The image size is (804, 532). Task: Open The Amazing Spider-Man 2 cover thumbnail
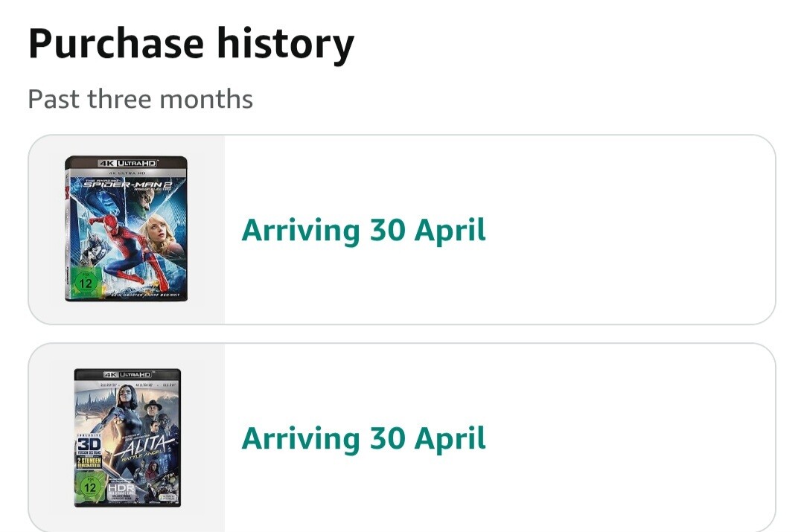pyautogui.click(x=126, y=229)
